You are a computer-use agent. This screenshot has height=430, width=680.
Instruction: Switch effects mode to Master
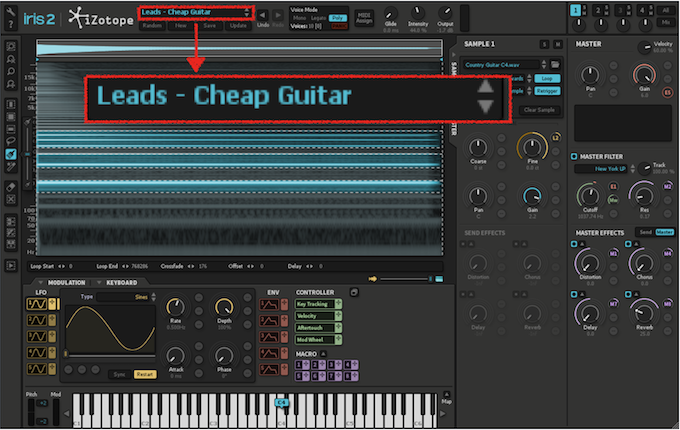[664, 232]
